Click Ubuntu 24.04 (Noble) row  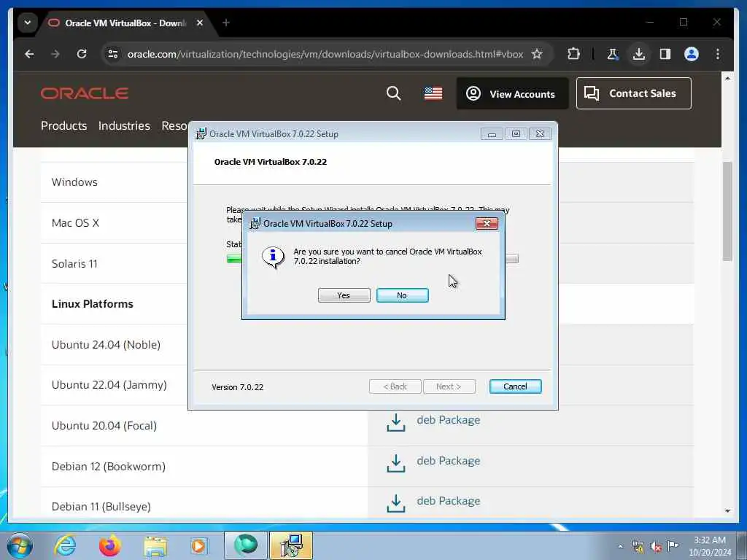pos(115,344)
